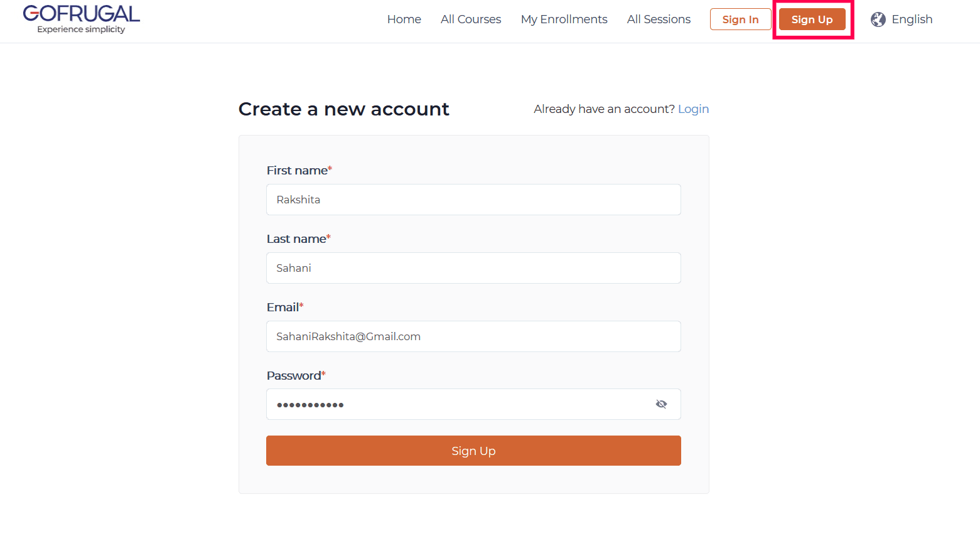Click the GOFRUGAL logo

point(82,19)
